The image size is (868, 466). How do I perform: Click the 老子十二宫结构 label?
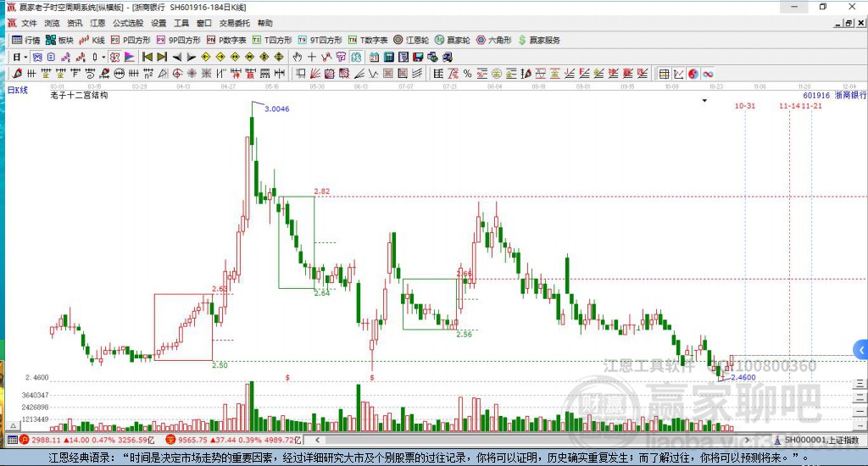(x=79, y=95)
